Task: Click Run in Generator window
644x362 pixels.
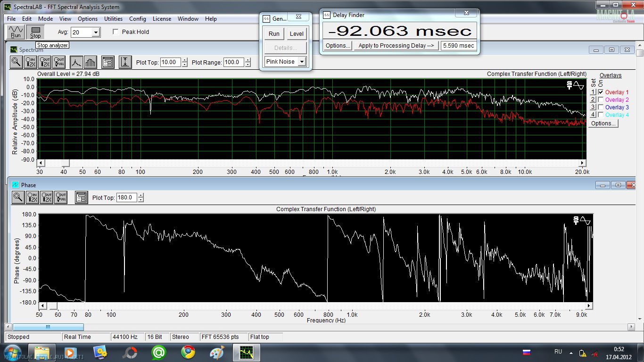Action: click(x=274, y=33)
